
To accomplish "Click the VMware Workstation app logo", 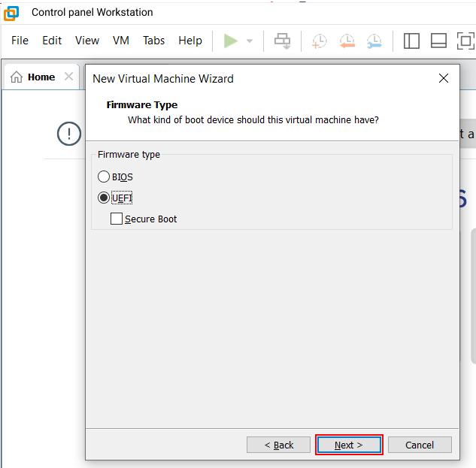I will point(11,13).
